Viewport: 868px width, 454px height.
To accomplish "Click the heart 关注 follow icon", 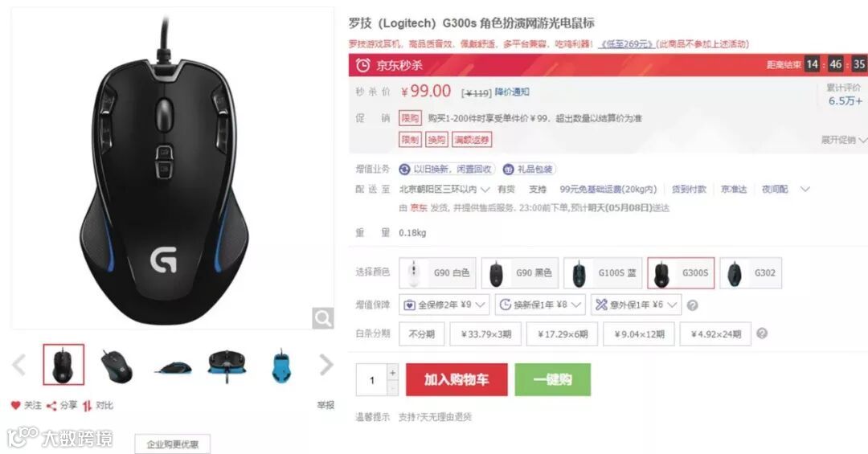I will [x=15, y=405].
